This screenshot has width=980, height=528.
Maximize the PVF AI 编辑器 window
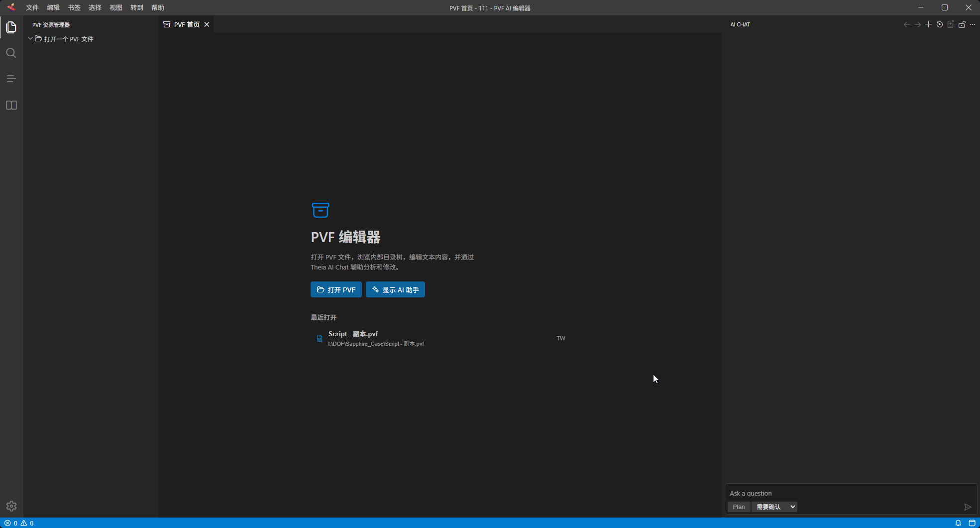(x=945, y=7)
